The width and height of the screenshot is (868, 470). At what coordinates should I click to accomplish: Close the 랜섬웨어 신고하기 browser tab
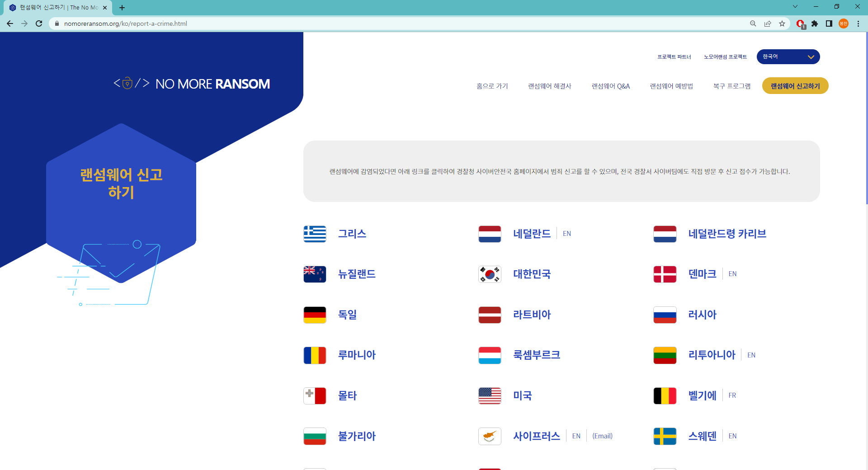point(105,8)
